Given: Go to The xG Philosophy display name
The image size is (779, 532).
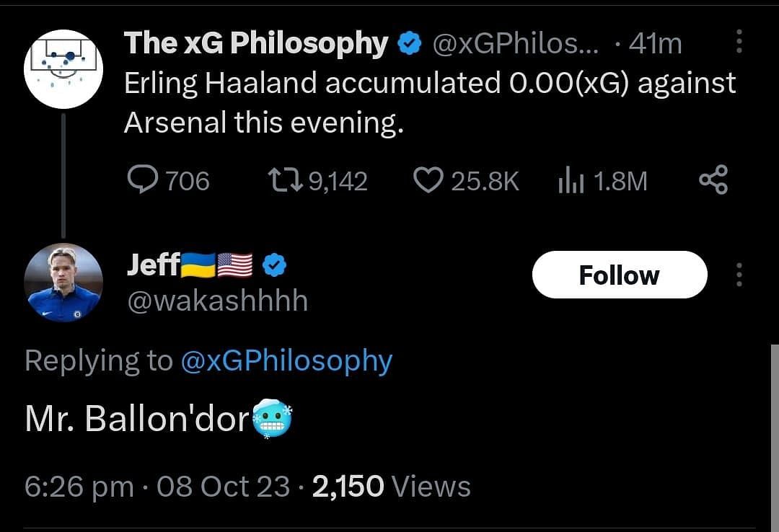Looking at the screenshot, I should coord(256,44).
